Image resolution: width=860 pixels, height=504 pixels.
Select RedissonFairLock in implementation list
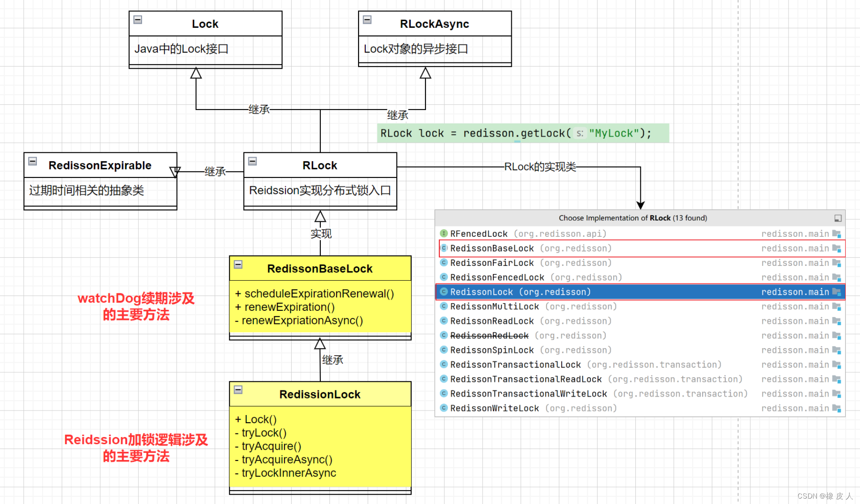click(640, 263)
